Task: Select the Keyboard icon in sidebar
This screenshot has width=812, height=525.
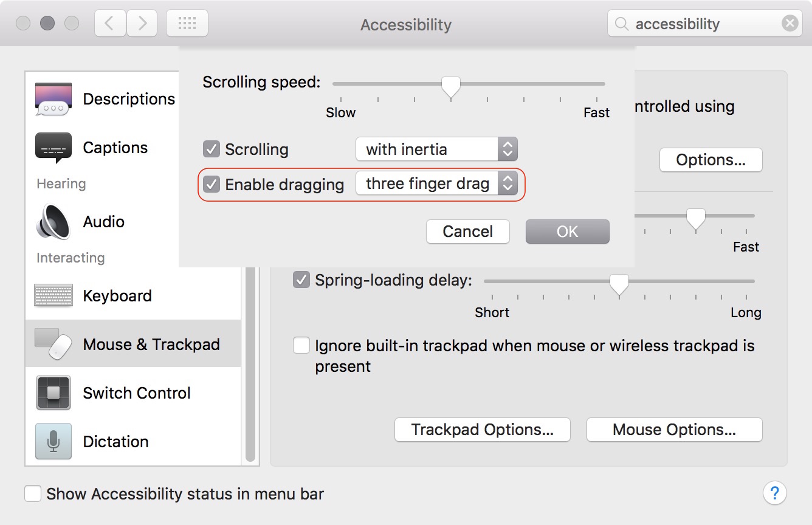Action: (x=53, y=296)
